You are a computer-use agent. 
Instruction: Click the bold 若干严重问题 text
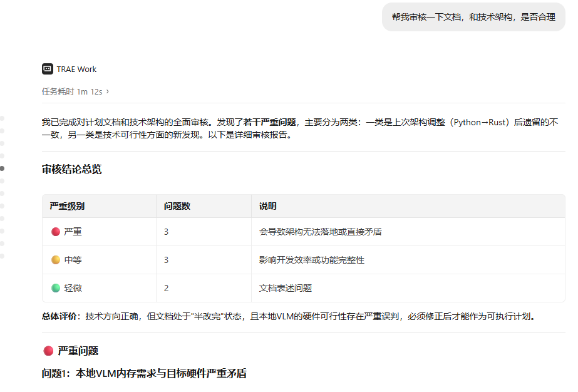pyautogui.click(x=269, y=123)
